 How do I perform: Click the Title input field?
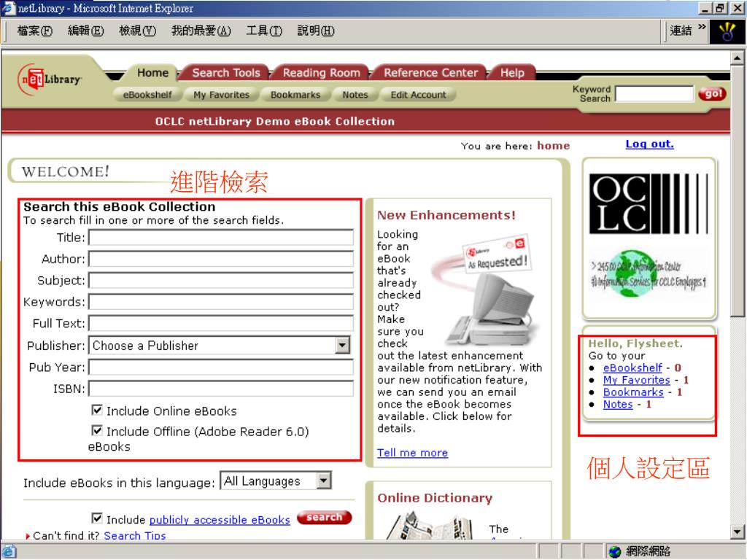[x=221, y=237]
